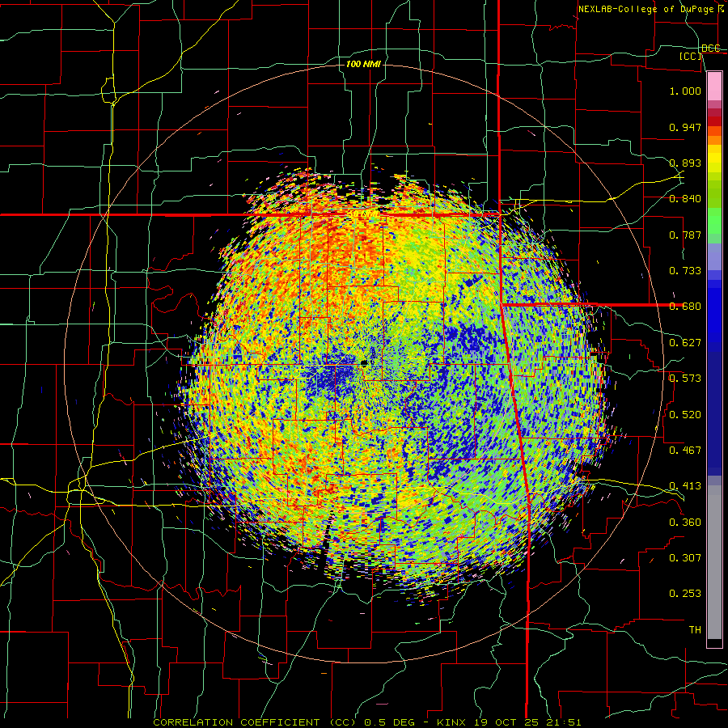Viewport: 728px width, 728px height.
Task: Click the 0.307 scale value
Action: click(685, 557)
